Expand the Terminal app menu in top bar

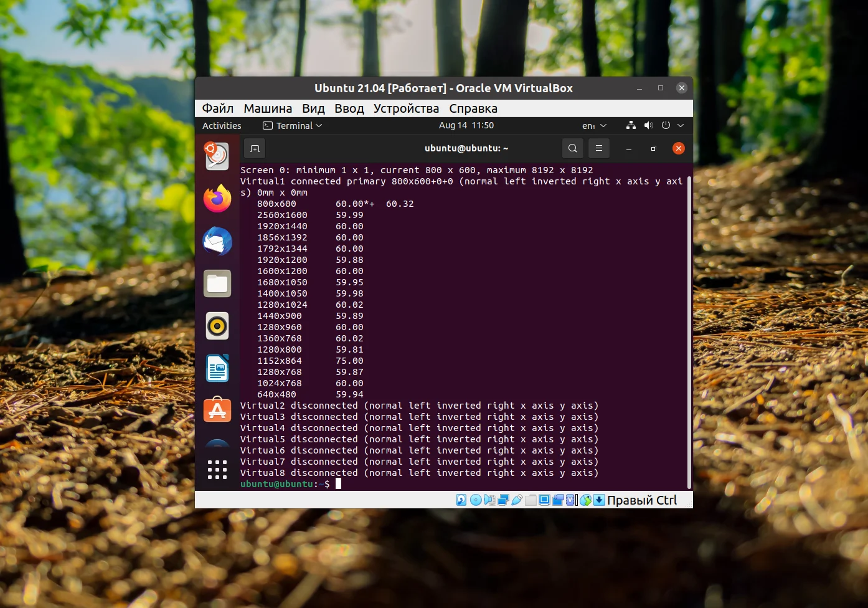click(293, 125)
